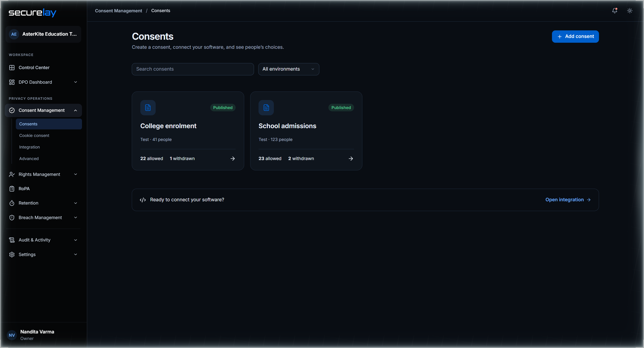Click the Nandita Varma profile name
This screenshot has height=348, width=644.
(x=37, y=332)
